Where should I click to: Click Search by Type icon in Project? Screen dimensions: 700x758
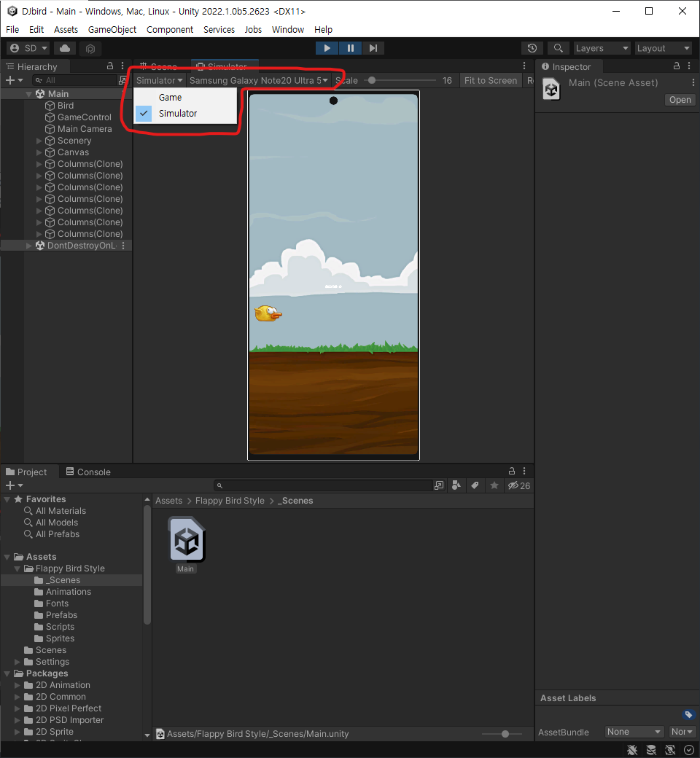click(x=456, y=485)
